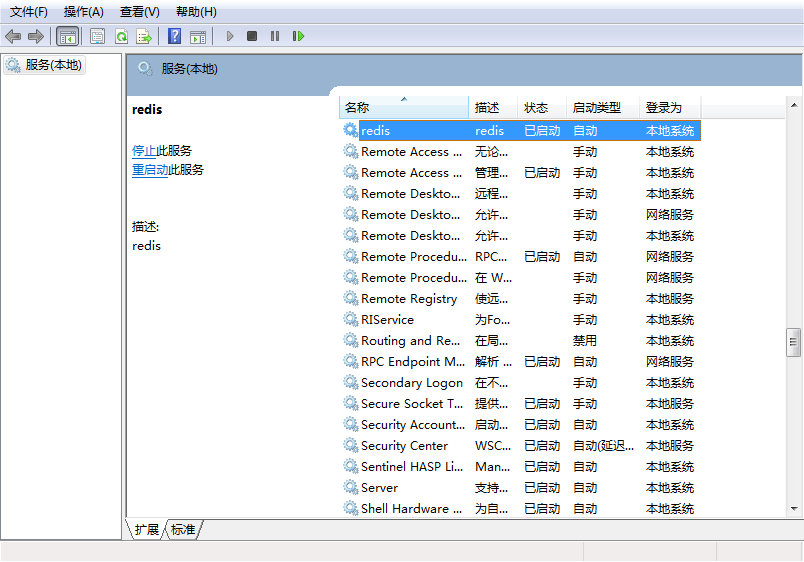Viewport: 804px width, 562px height.
Task: Open the 帮助(H) menu
Action: tap(196, 12)
